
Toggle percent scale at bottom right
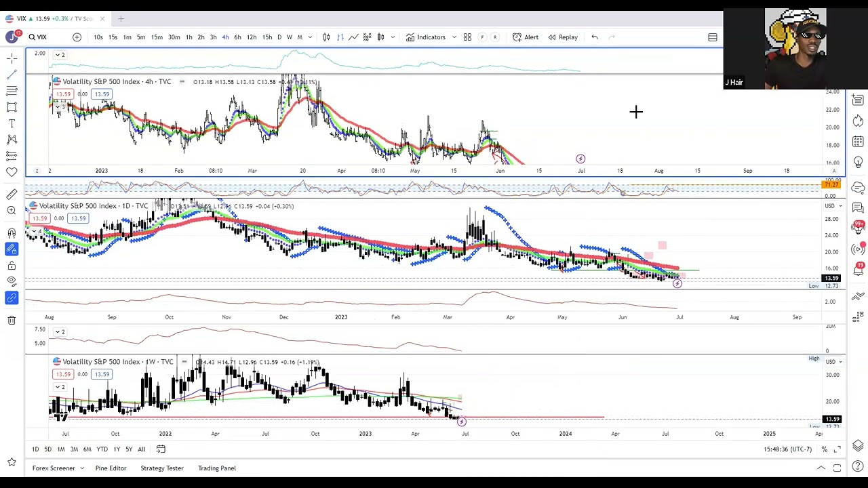[825, 449]
